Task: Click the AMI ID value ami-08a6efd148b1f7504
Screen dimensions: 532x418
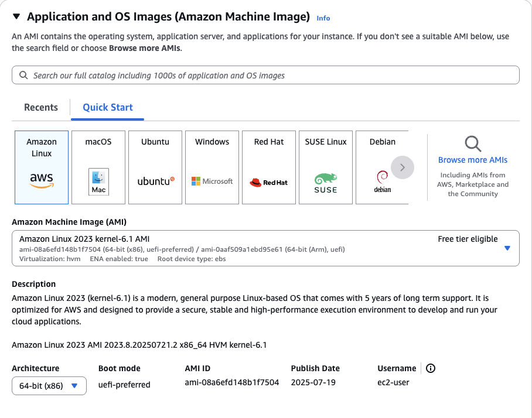Action: (232, 382)
